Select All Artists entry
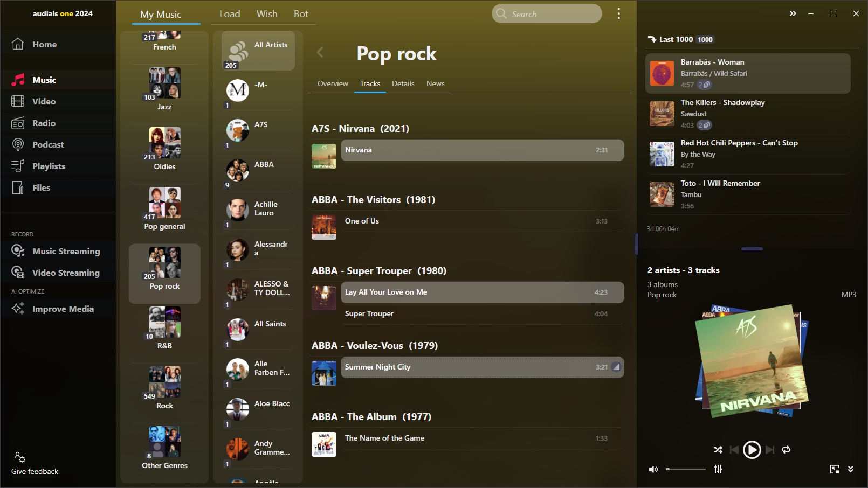This screenshot has width=868, height=488. 258,52
